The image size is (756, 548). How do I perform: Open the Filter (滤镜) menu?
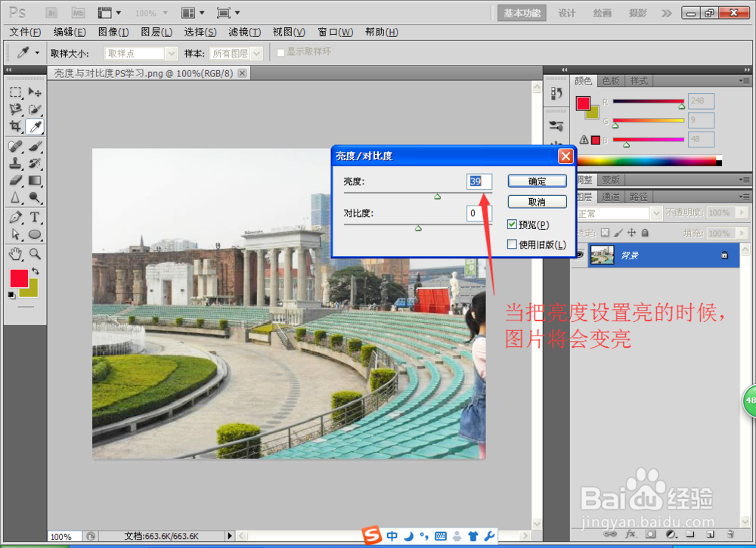(x=244, y=32)
